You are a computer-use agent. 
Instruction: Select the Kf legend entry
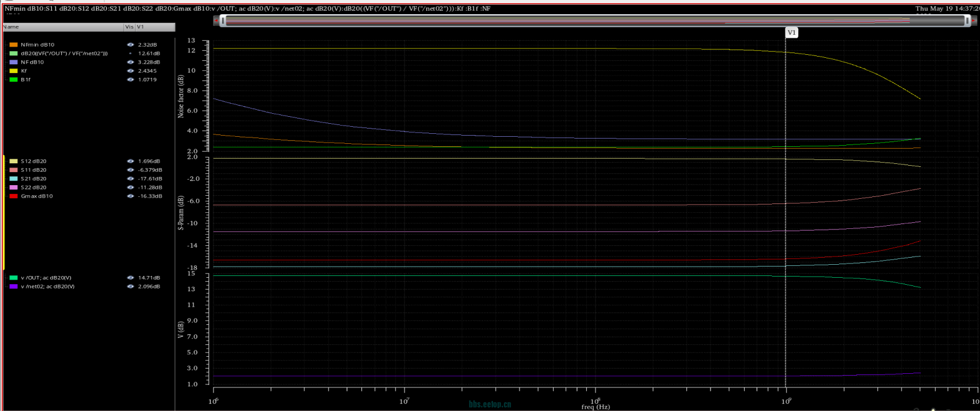[x=24, y=71]
